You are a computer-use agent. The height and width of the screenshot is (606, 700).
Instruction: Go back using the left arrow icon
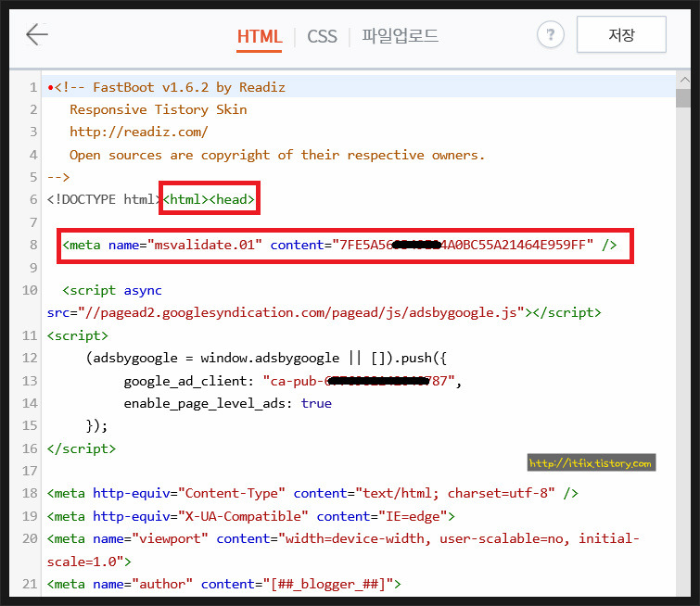36,34
